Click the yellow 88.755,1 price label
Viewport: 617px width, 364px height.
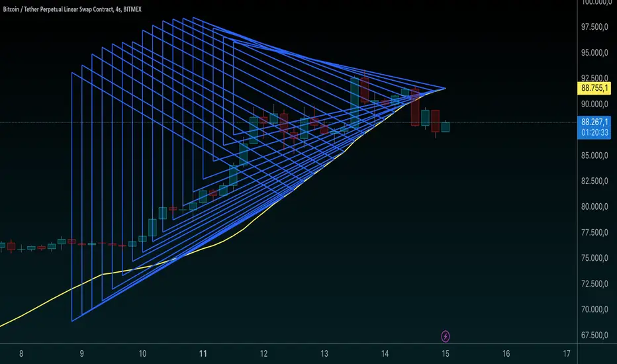[x=594, y=88]
